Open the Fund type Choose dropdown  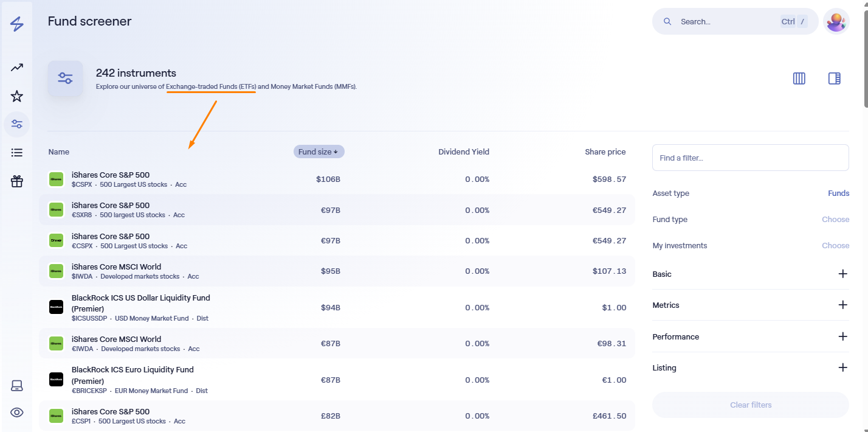point(835,219)
